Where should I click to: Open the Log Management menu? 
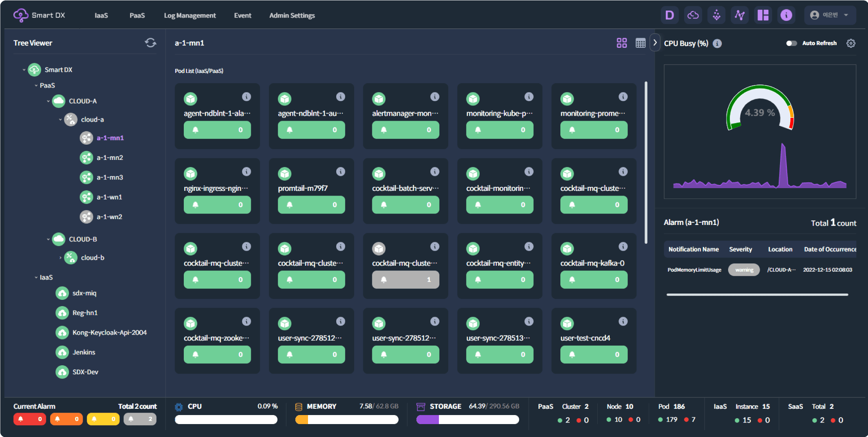click(x=190, y=15)
